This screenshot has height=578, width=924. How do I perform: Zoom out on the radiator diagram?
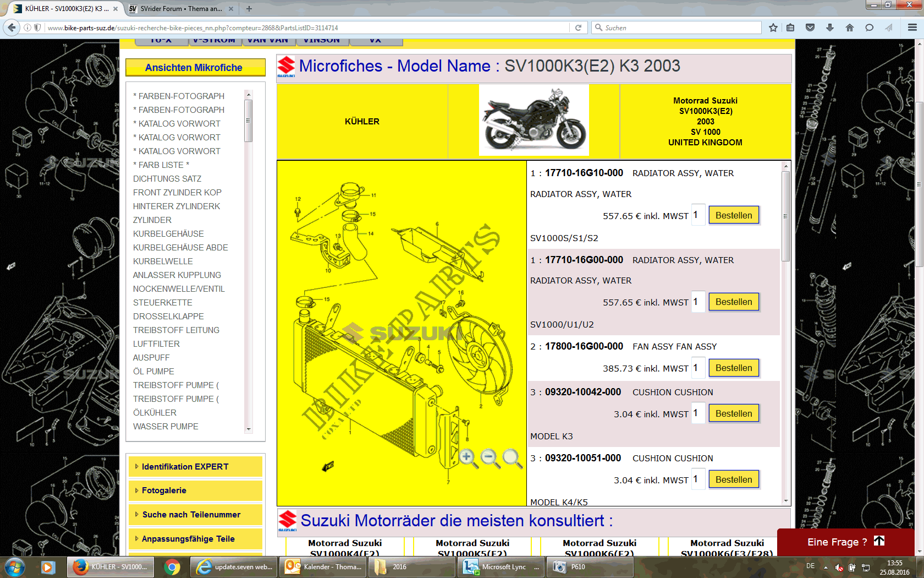tap(489, 457)
